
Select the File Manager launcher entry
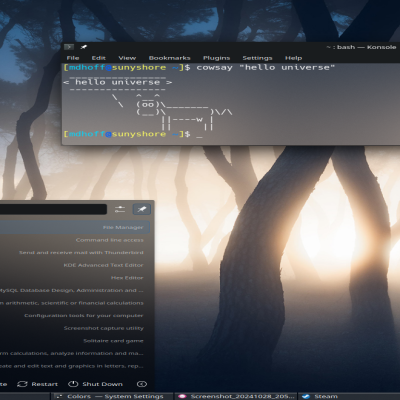[75, 227]
